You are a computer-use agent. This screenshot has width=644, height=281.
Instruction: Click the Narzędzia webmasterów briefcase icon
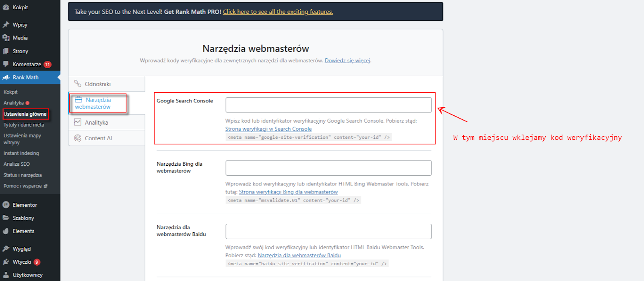click(78, 100)
